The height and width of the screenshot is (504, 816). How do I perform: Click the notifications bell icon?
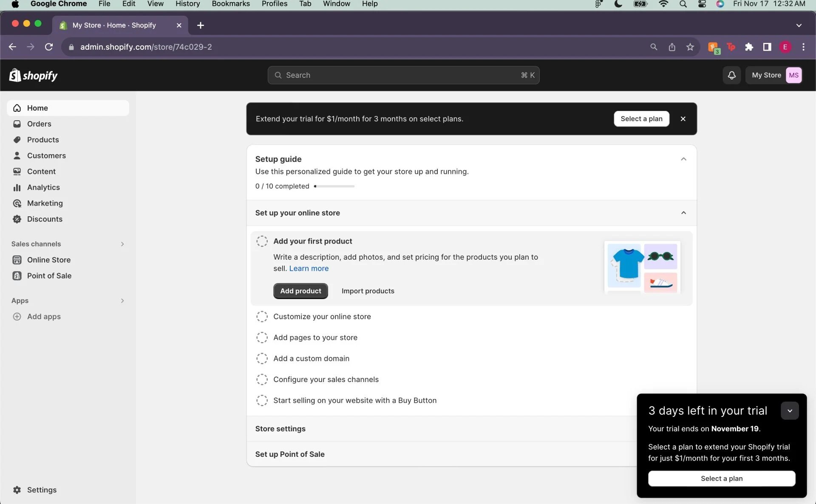731,75
